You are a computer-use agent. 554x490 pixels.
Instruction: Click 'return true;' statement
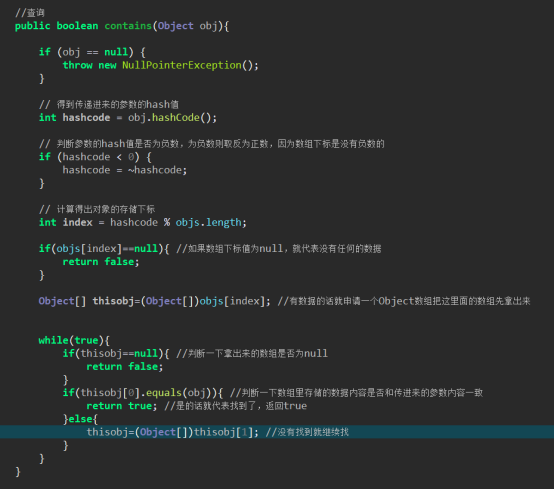click(x=122, y=405)
